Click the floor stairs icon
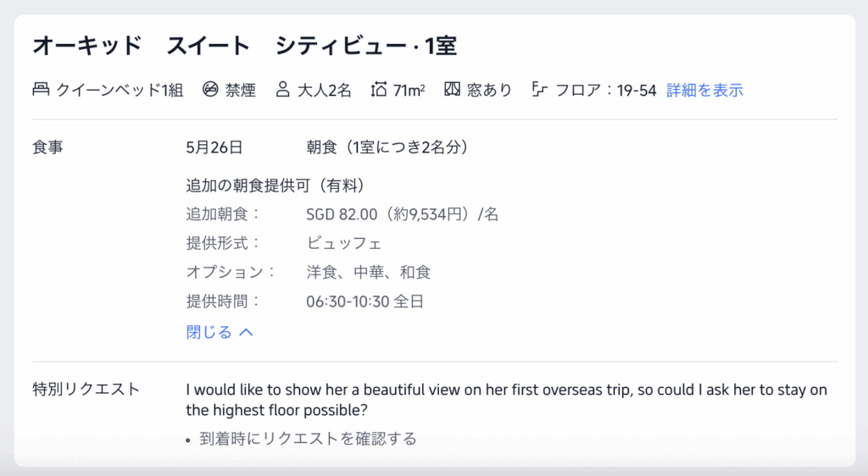Screen dimensions: 868x476 click(x=539, y=90)
